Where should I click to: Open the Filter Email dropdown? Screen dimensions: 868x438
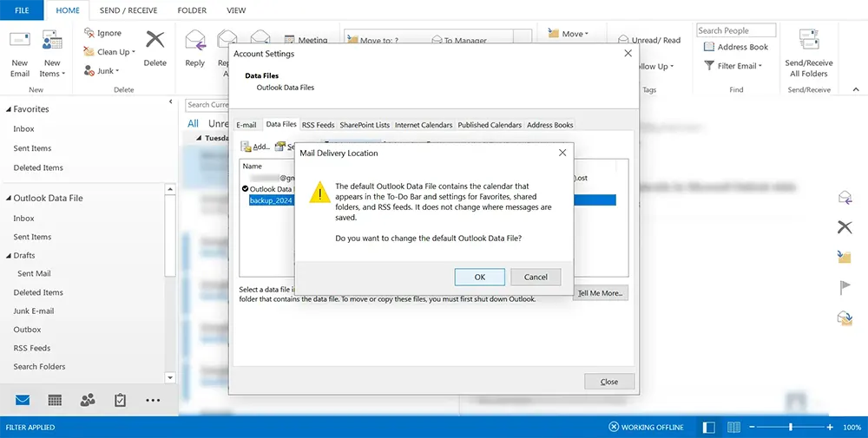tap(733, 66)
